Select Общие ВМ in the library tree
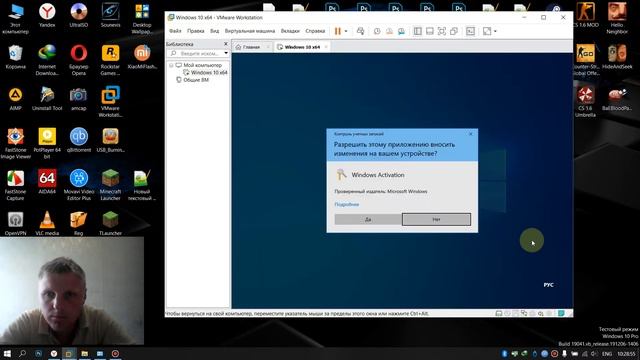This screenshot has width=640, height=360. tap(196, 80)
